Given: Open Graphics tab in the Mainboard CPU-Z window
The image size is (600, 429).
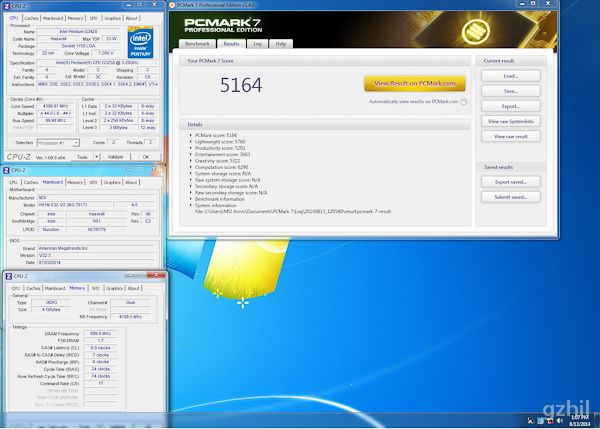Looking at the screenshot, I should [112, 182].
